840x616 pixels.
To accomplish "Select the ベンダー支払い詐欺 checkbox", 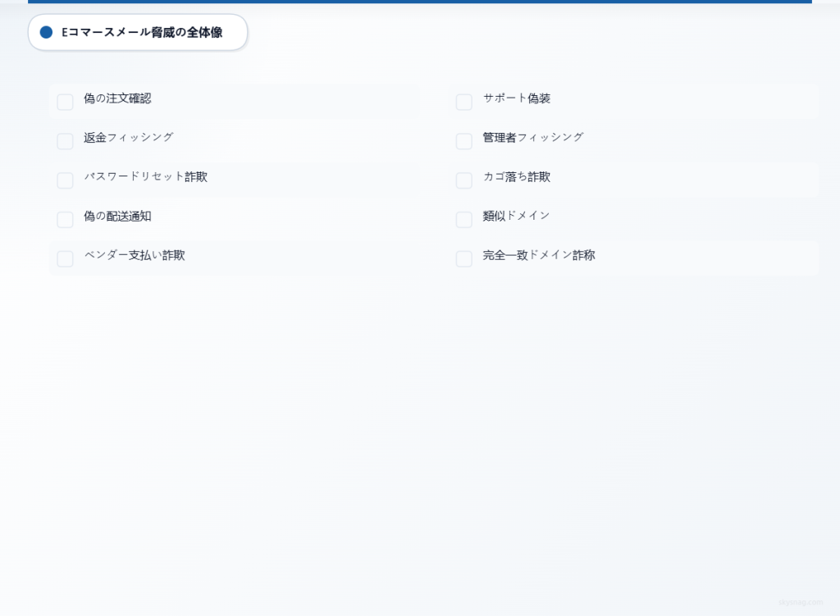I will [65, 258].
